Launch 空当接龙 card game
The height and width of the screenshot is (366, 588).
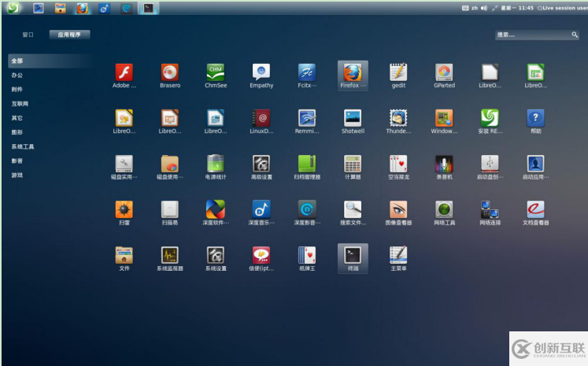tap(398, 164)
